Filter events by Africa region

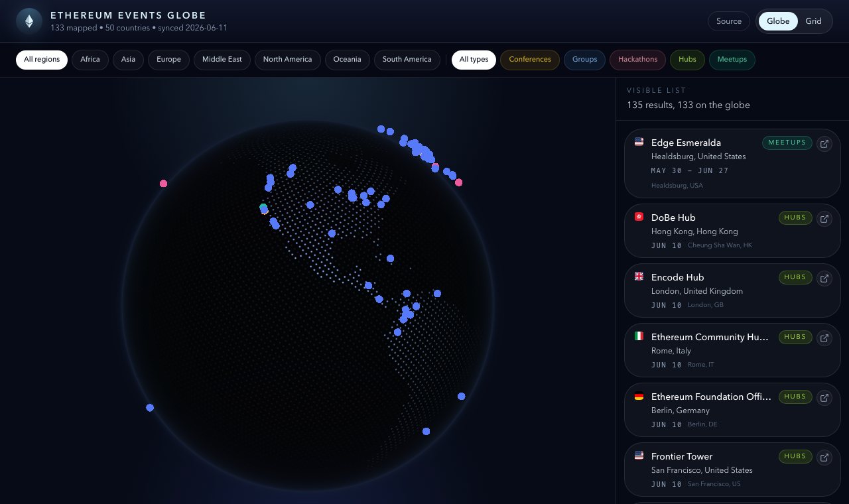pyautogui.click(x=90, y=60)
